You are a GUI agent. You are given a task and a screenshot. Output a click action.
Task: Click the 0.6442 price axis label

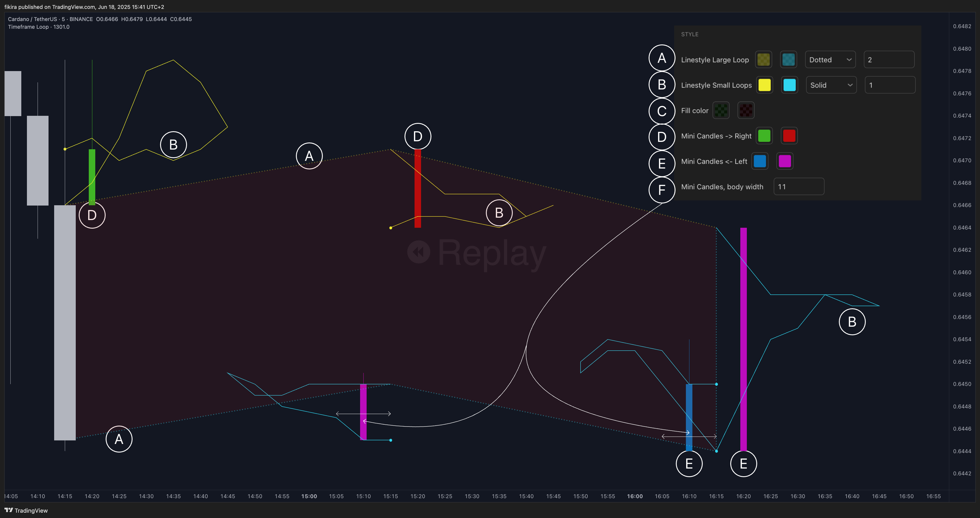(x=962, y=474)
